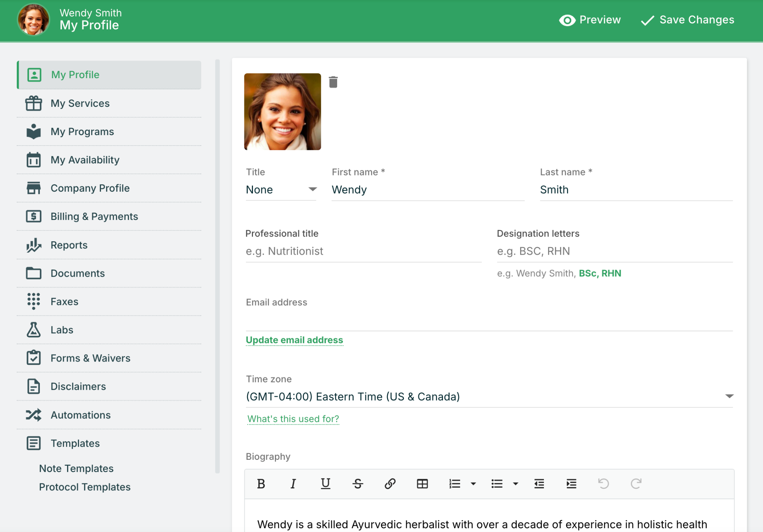Click the undo arrow in editor toolbar

click(603, 484)
